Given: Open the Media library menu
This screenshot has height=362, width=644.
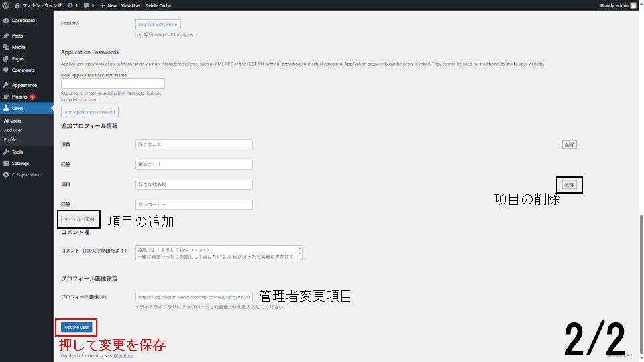Looking at the screenshot, I should click(18, 47).
